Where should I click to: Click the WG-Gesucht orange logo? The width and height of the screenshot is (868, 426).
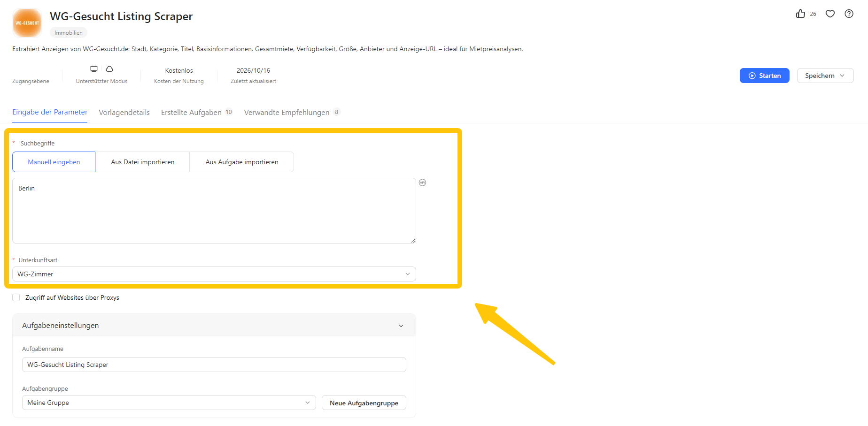click(x=27, y=23)
